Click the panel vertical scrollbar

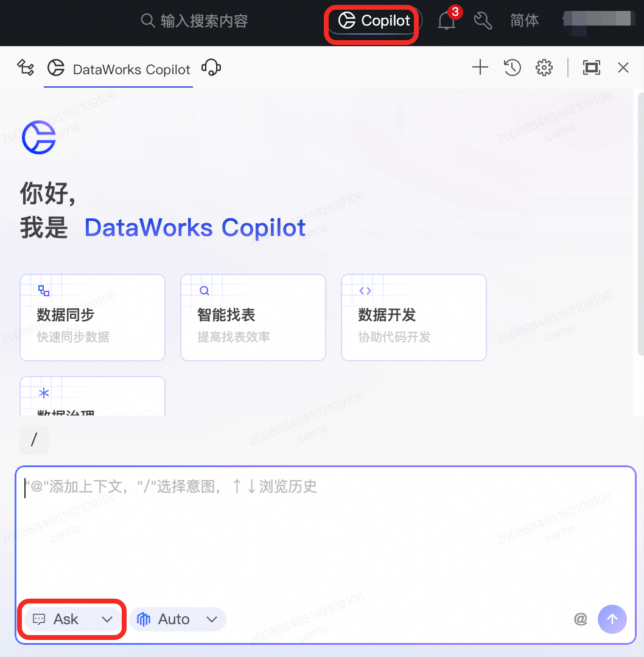point(640,224)
